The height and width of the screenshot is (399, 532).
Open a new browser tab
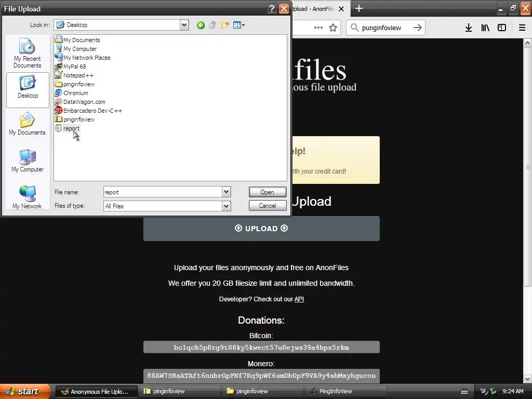(358, 8)
